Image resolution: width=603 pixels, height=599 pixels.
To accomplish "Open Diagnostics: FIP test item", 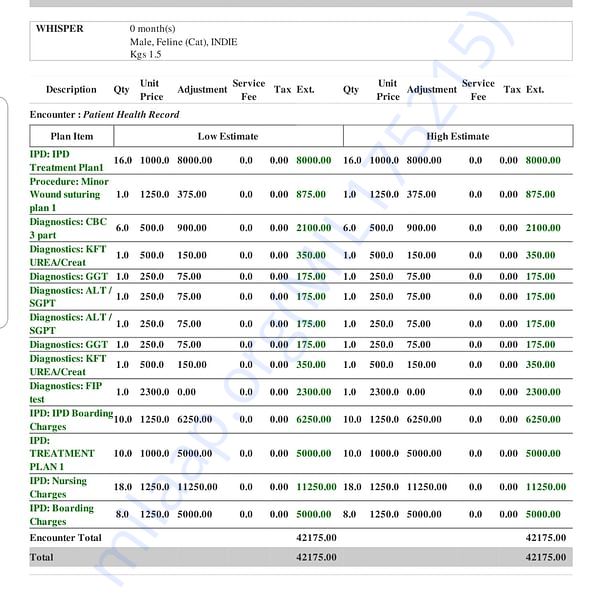I will pyautogui.click(x=66, y=393).
